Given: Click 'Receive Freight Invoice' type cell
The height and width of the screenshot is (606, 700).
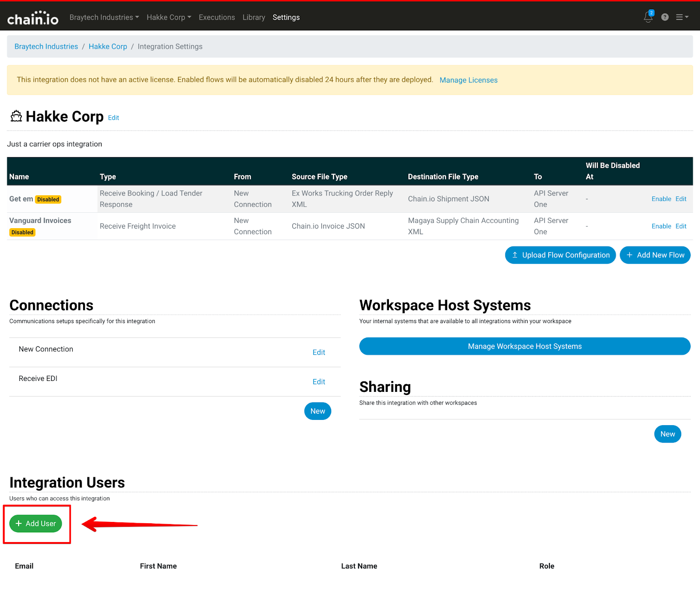Looking at the screenshot, I should [x=138, y=226].
